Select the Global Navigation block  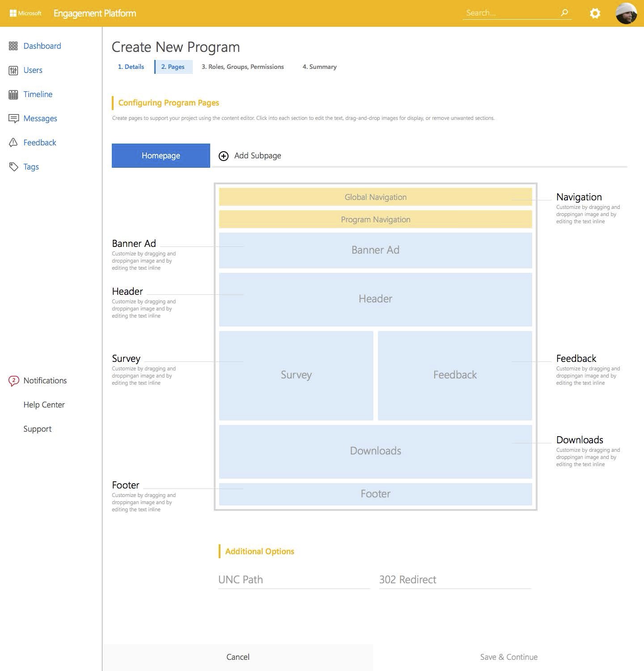coord(376,197)
